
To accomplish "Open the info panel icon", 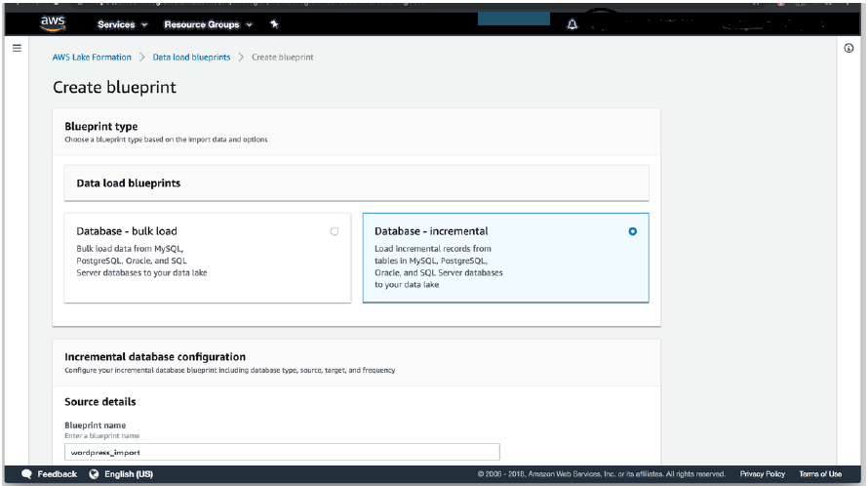I will coord(848,48).
